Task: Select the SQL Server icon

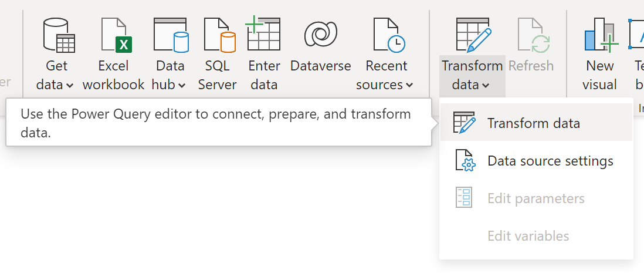Action: 219,35
